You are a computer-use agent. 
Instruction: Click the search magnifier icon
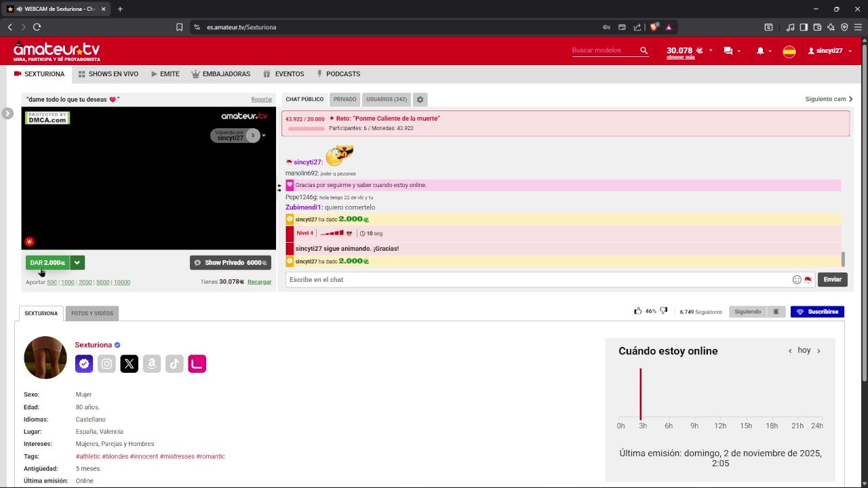point(644,51)
